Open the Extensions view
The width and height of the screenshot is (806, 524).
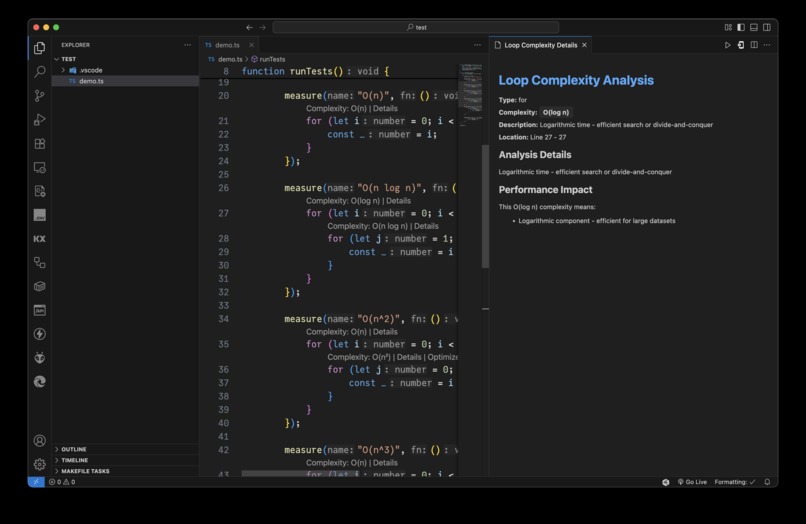point(40,143)
